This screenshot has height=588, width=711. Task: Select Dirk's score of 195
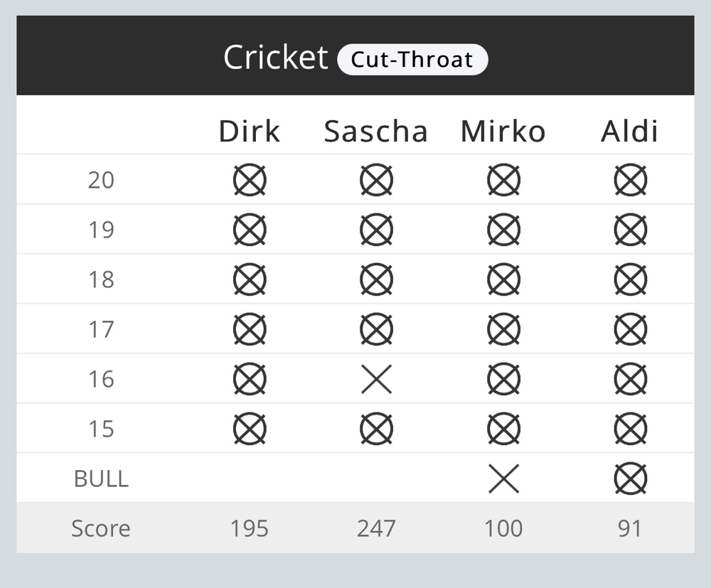[x=250, y=528]
